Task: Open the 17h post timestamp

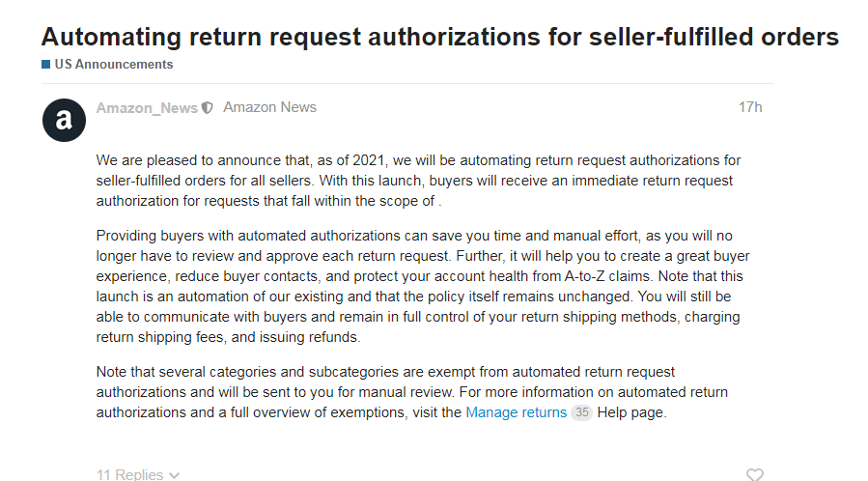Action: 750,107
